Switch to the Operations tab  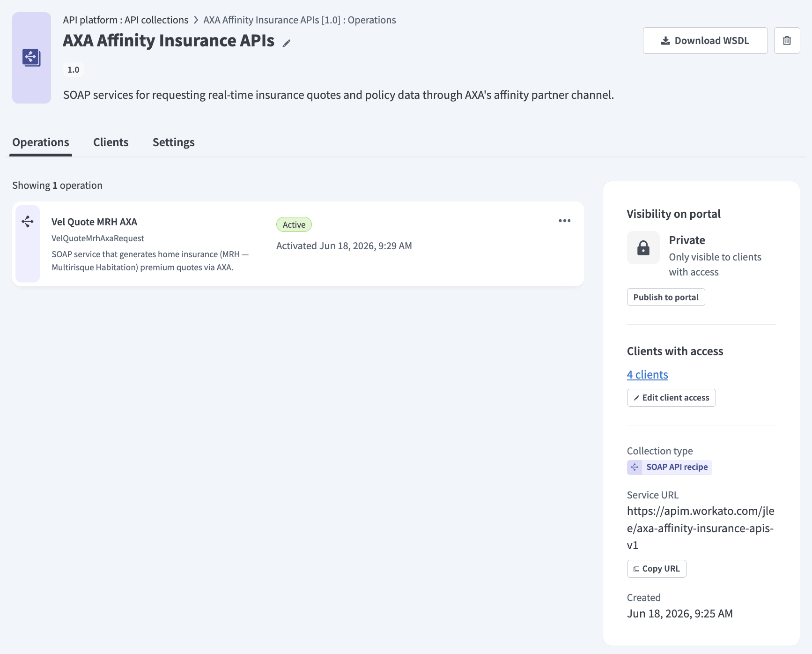[41, 142]
